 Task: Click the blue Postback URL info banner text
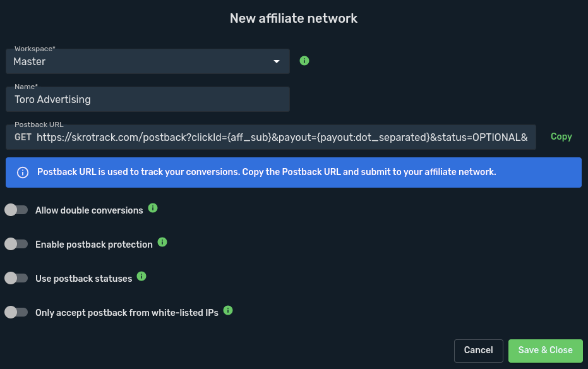pos(267,172)
